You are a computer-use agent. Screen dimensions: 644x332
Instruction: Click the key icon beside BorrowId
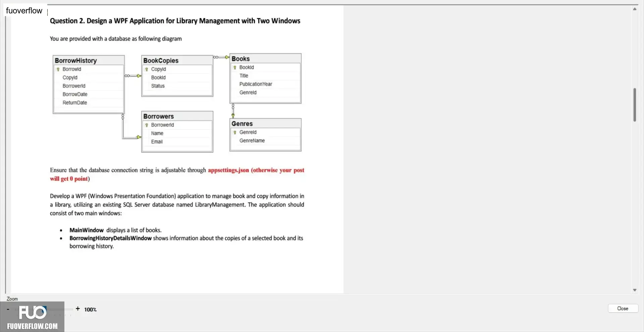[58, 69]
